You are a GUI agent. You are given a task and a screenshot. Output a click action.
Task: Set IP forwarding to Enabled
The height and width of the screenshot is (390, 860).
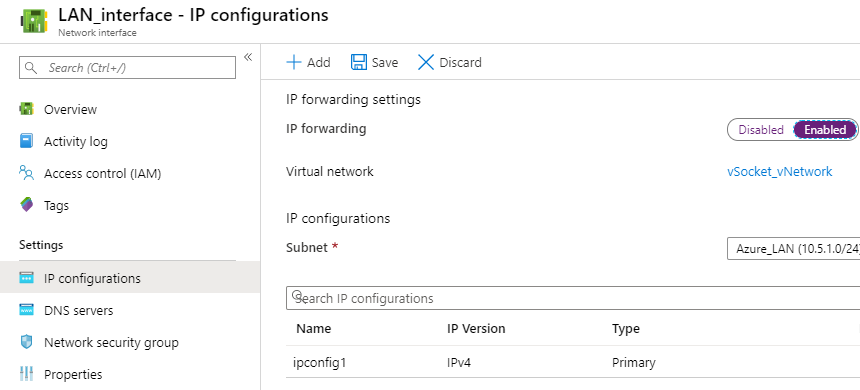point(825,130)
